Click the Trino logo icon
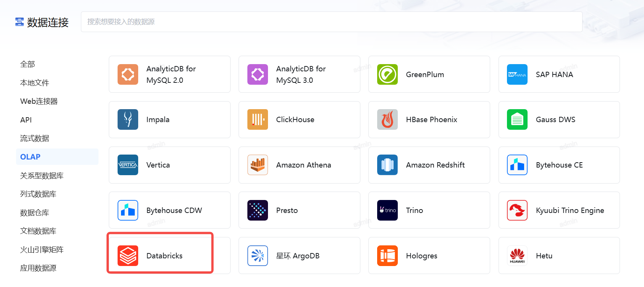The image size is (644, 287). (387, 210)
